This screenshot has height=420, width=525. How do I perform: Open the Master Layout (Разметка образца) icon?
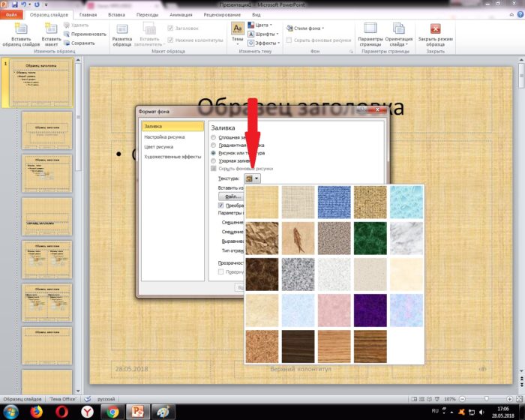121,28
